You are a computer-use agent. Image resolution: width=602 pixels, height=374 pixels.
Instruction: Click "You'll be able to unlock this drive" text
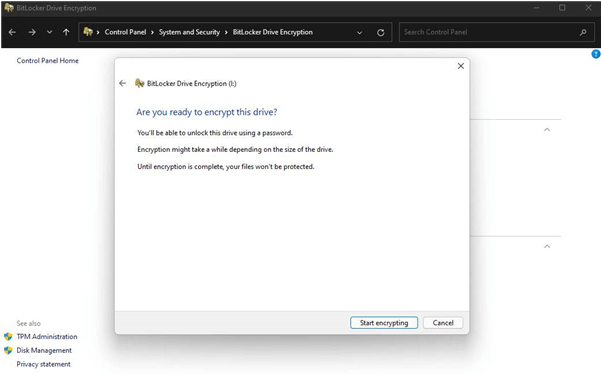pyautogui.click(x=215, y=133)
